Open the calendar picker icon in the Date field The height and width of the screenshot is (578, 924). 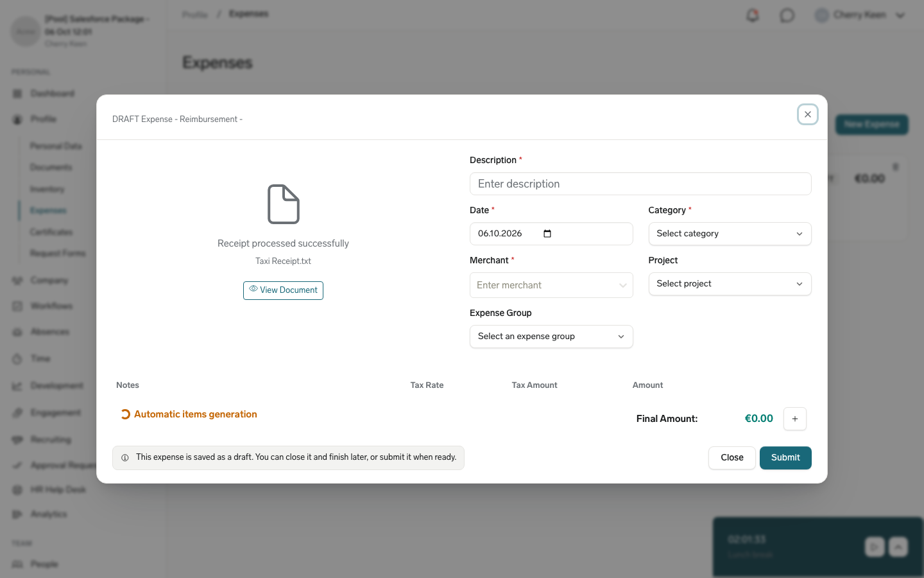tap(547, 234)
